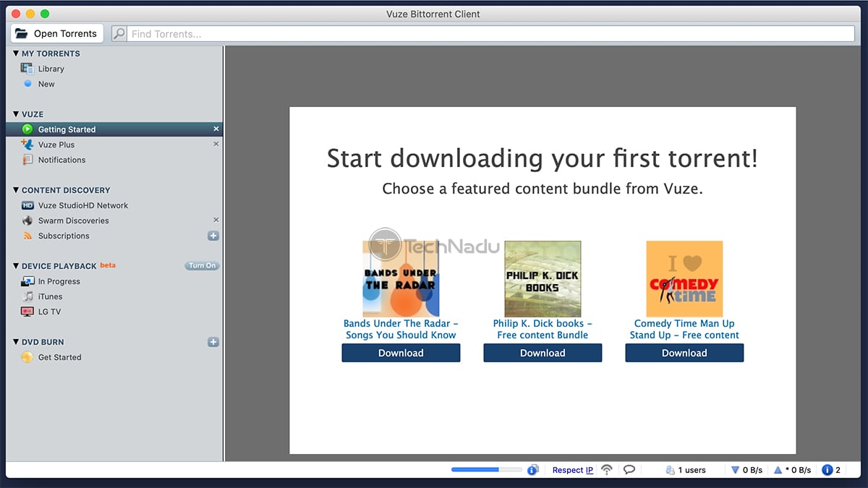Download the Comedy Time Man Up bundle
The height and width of the screenshot is (488, 868).
[684, 353]
